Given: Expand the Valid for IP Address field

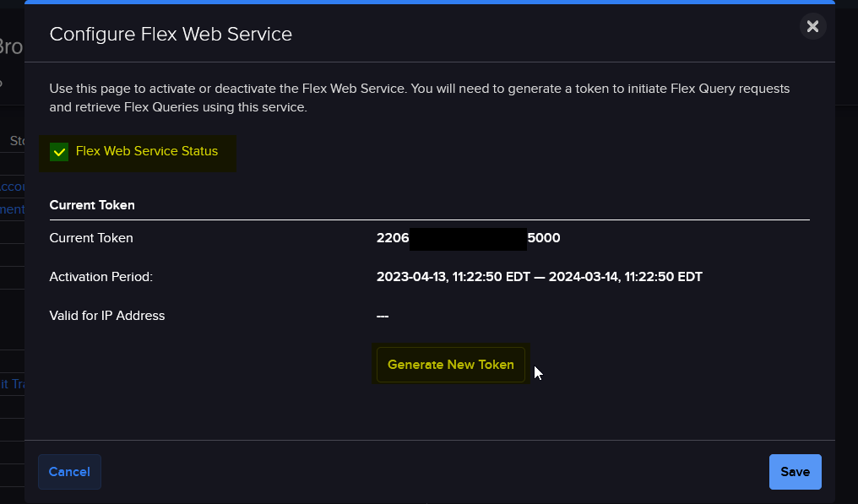Looking at the screenshot, I should coord(107,315).
